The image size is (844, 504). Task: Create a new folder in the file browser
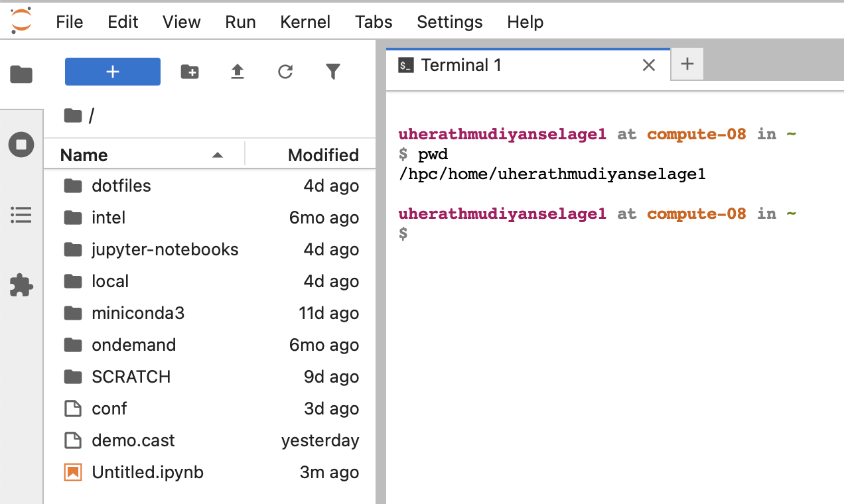[190, 72]
